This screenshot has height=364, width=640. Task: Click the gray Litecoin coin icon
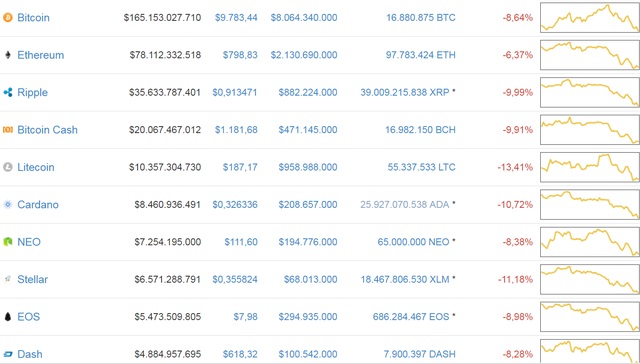[8, 167]
